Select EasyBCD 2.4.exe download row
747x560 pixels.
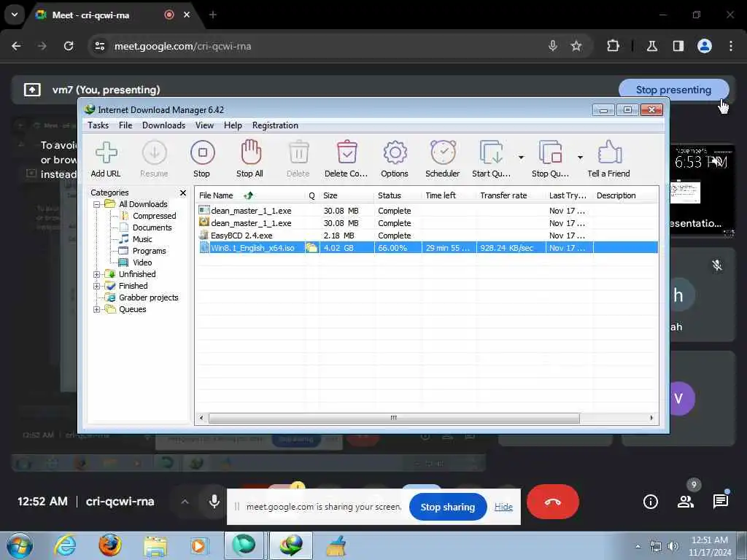click(427, 236)
